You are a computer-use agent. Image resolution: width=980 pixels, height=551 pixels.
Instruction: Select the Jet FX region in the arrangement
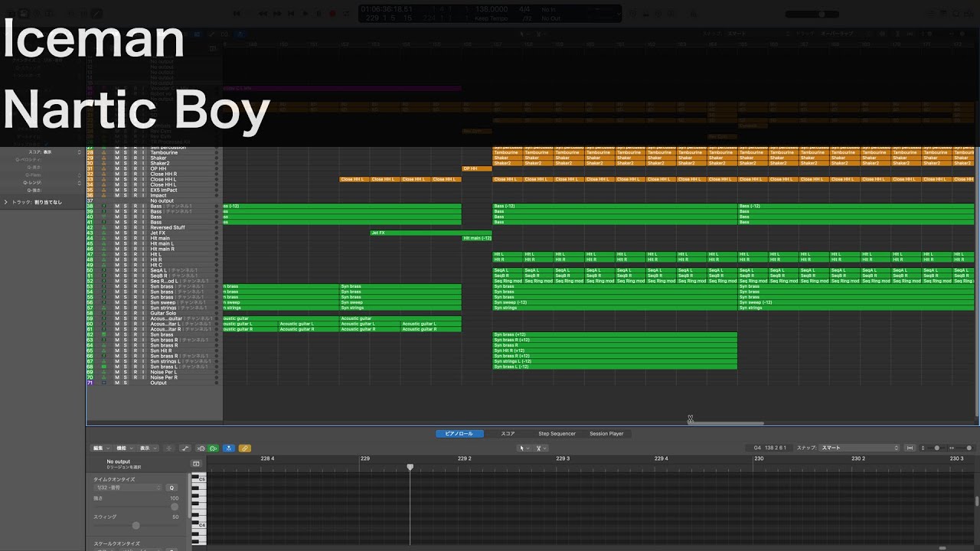(x=430, y=233)
